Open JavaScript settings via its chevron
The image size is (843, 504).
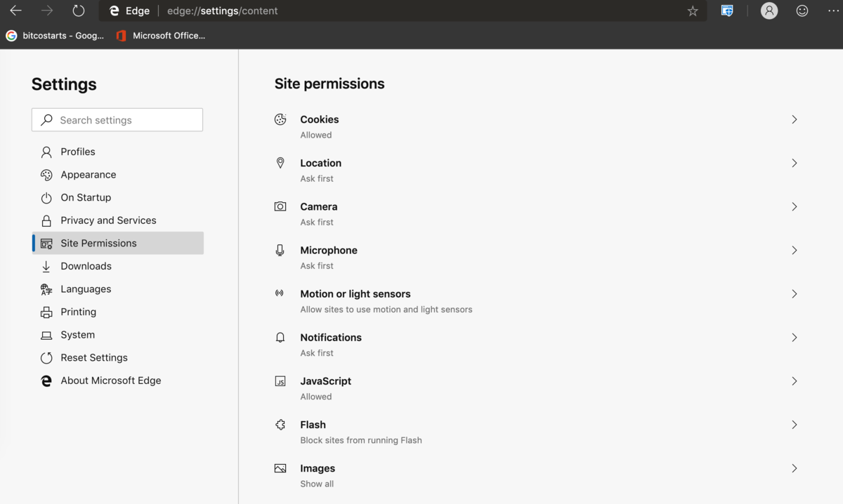coord(794,381)
